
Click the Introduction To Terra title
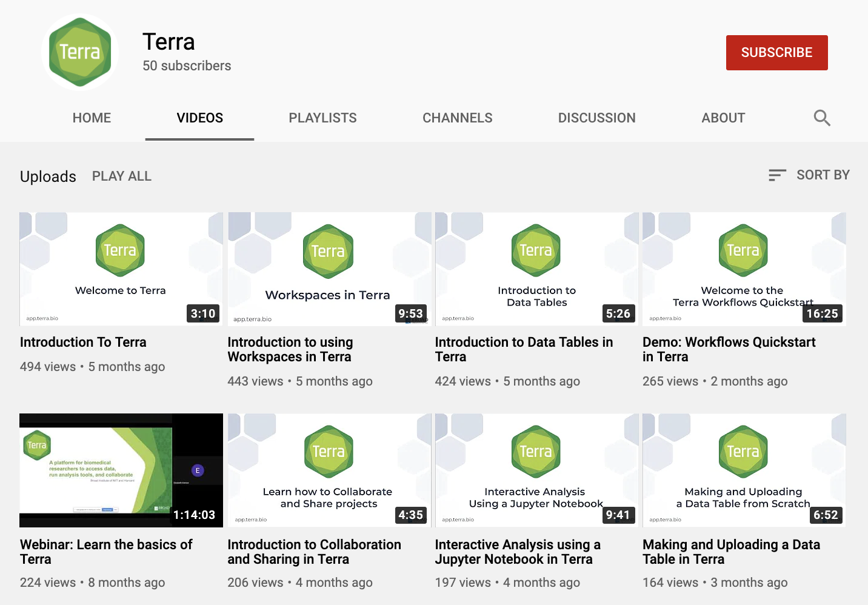point(83,342)
